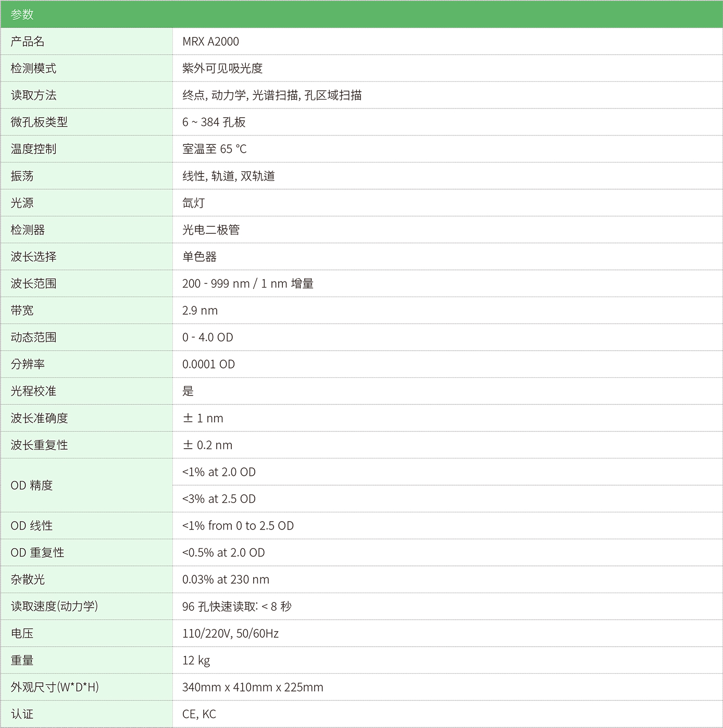The image size is (723, 728).
Task: Select the 波长重复性 label
Action: coord(39,445)
